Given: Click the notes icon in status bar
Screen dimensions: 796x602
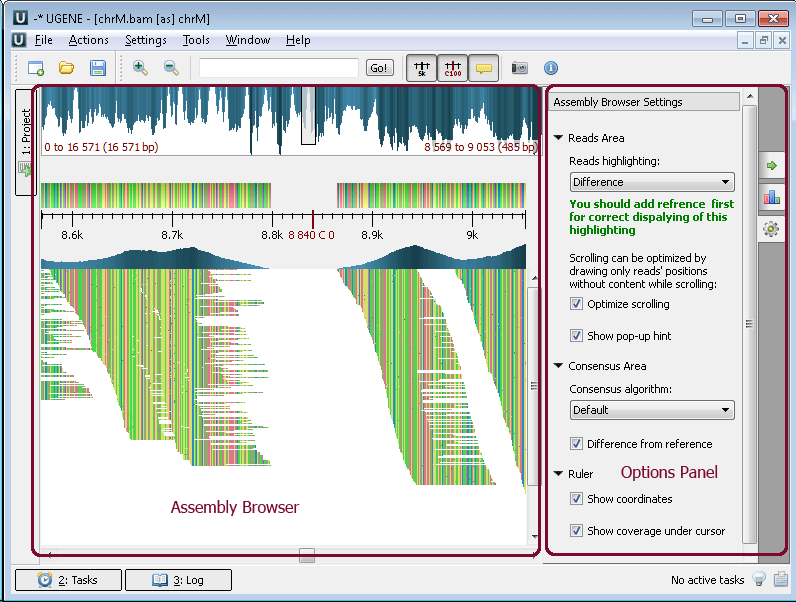Looking at the screenshot, I should [x=781, y=579].
